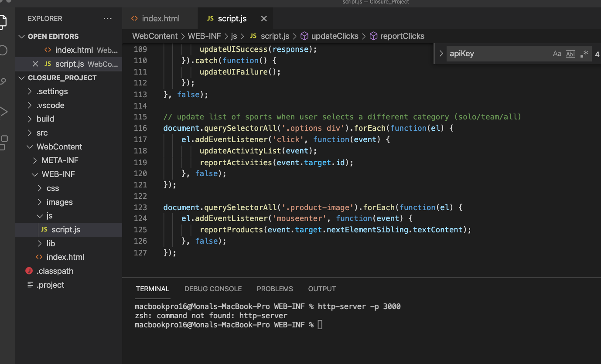Switch to the Terminal panel tab
The image size is (601, 364).
click(152, 289)
